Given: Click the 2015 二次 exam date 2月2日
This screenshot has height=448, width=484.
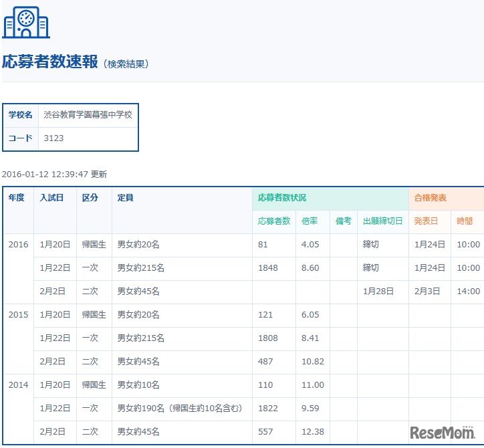Looking at the screenshot, I should (x=52, y=361).
